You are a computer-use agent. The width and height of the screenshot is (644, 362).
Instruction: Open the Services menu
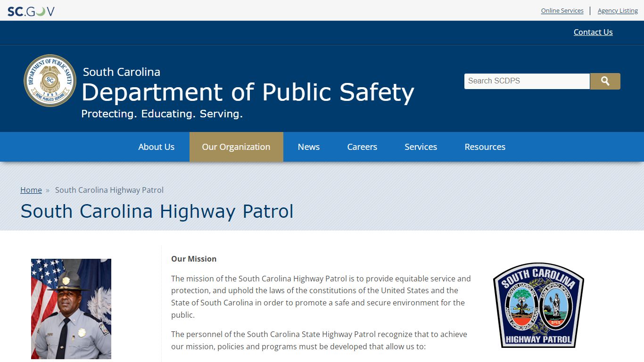[x=421, y=147]
